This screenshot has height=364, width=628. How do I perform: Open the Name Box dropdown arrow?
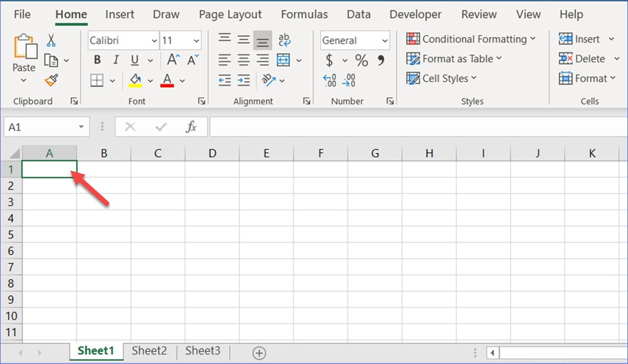pos(82,127)
